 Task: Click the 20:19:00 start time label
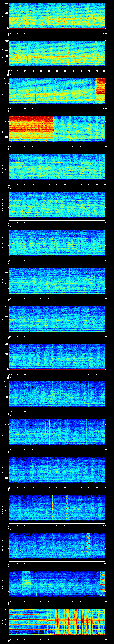pos(9,147)
